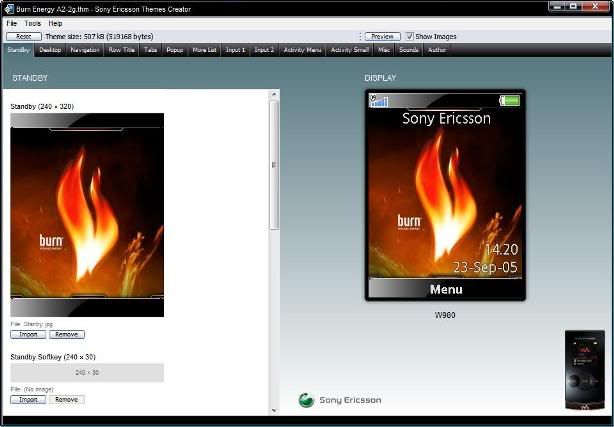Click the 'File: (No image)' label
Image resolution: width=614 pixels, height=427 pixels.
[32, 389]
